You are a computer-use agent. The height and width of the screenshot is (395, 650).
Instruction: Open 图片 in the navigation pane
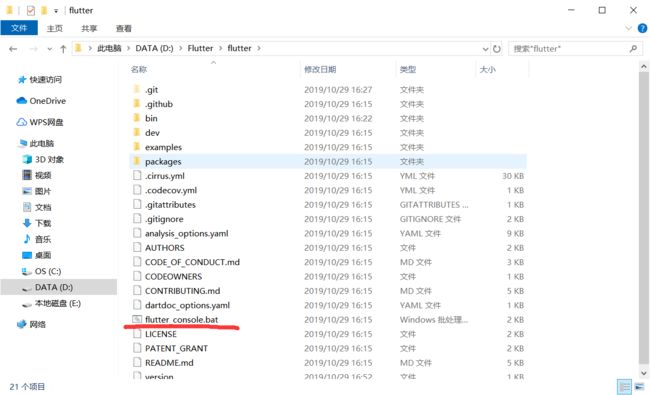[43, 191]
